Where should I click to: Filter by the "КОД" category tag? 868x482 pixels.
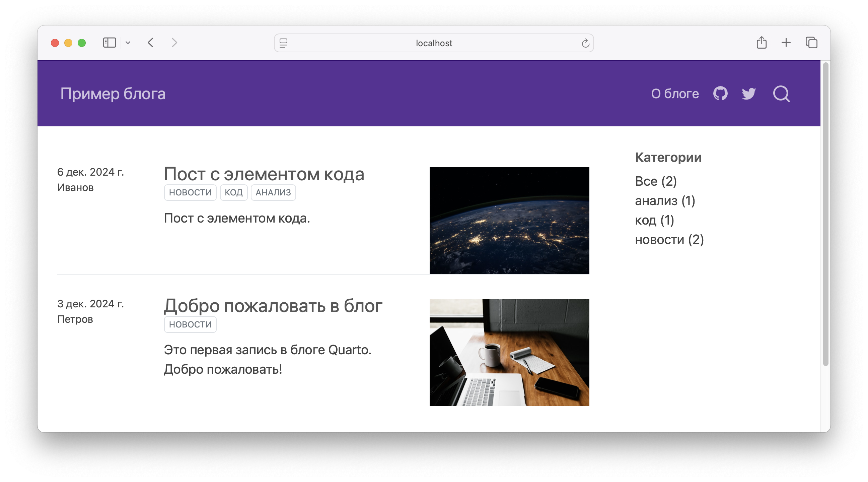pyautogui.click(x=233, y=193)
